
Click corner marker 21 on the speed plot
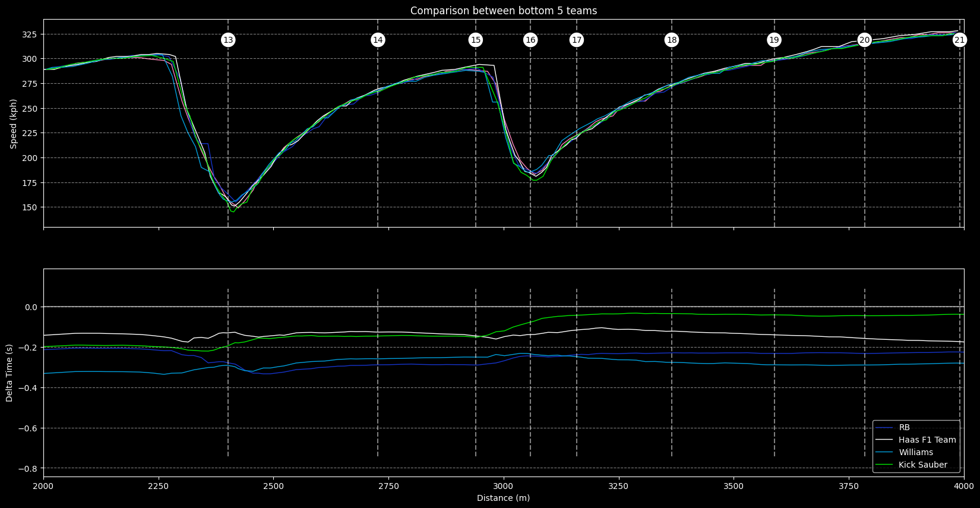pyautogui.click(x=960, y=40)
